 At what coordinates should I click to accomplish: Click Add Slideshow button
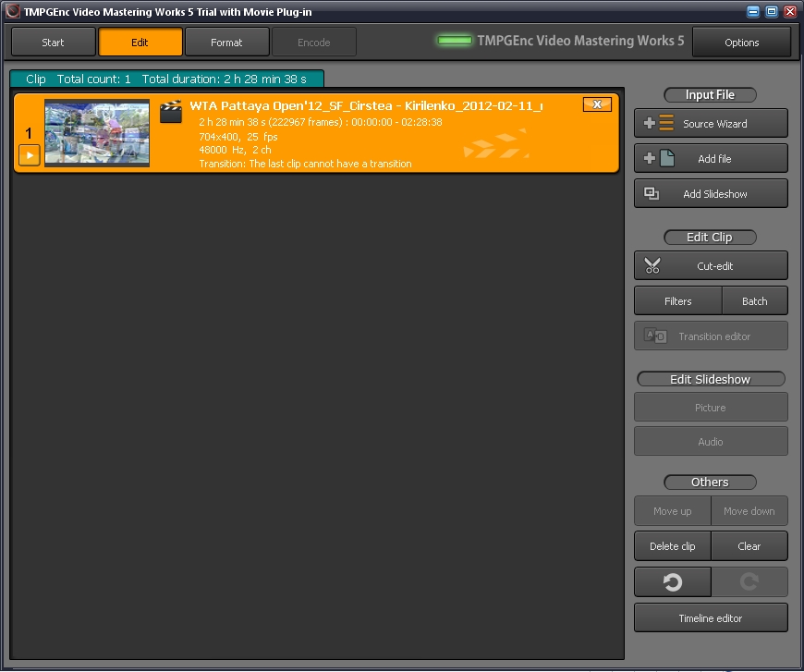(711, 194)
